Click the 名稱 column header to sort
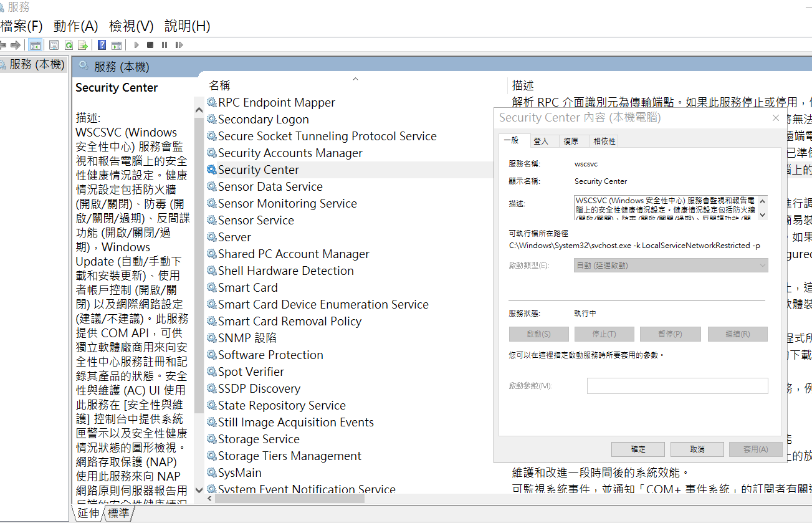The height and width of the screenshot is (523, 812). [x=219, y=85]
